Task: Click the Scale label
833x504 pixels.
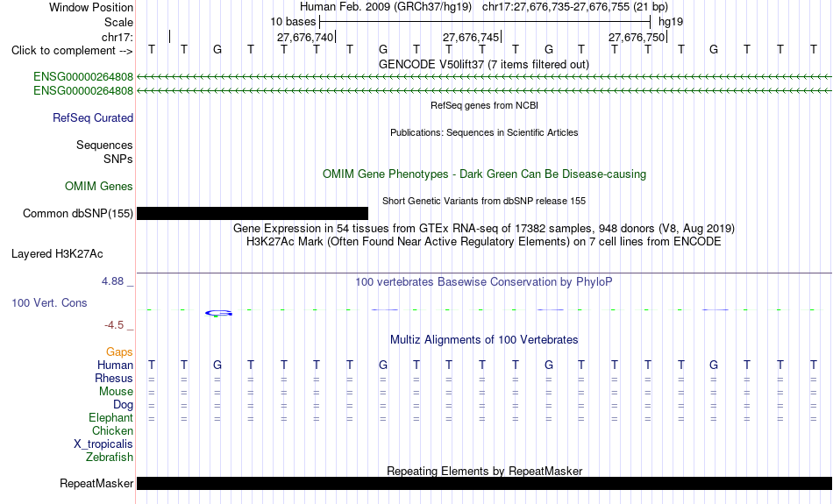Action: 118,22
